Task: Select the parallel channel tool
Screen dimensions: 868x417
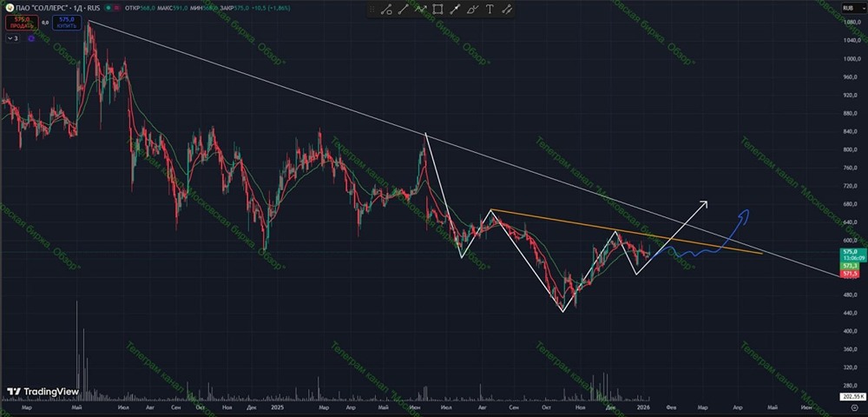Action: click(507, 10)
